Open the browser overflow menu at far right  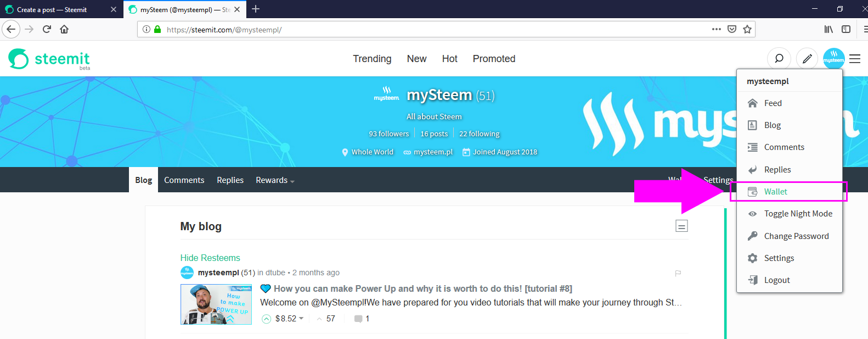[865, 29]
